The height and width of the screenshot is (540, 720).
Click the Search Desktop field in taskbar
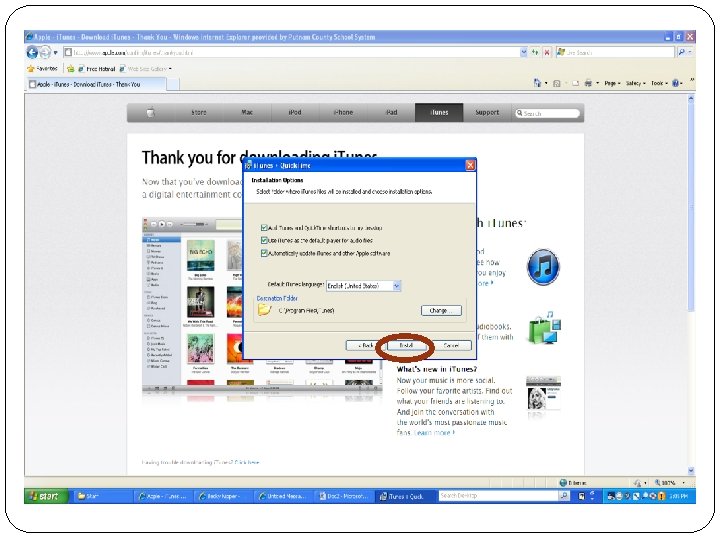pos(498,496)
